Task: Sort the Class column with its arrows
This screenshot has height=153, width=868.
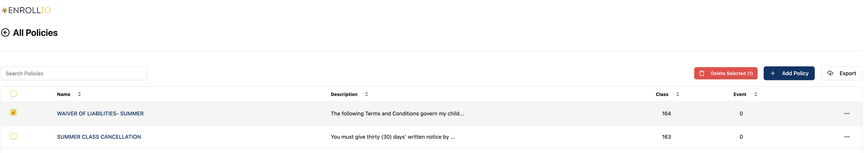Action: [x=678, y=94]
